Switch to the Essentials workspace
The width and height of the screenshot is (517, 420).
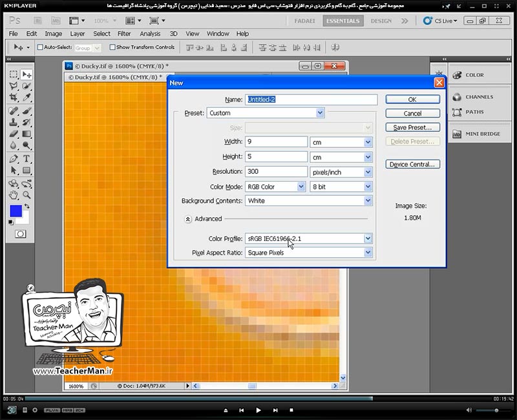tap(343, 21)
